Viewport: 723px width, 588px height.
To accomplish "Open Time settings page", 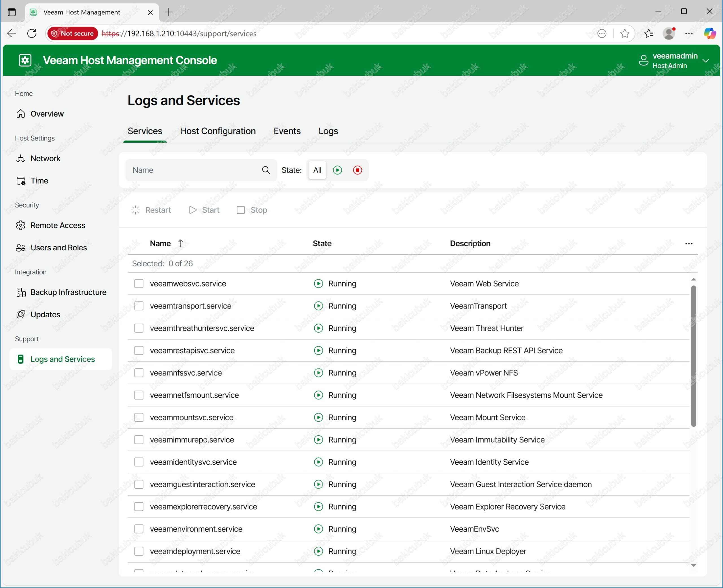I will tap(32, 181).
